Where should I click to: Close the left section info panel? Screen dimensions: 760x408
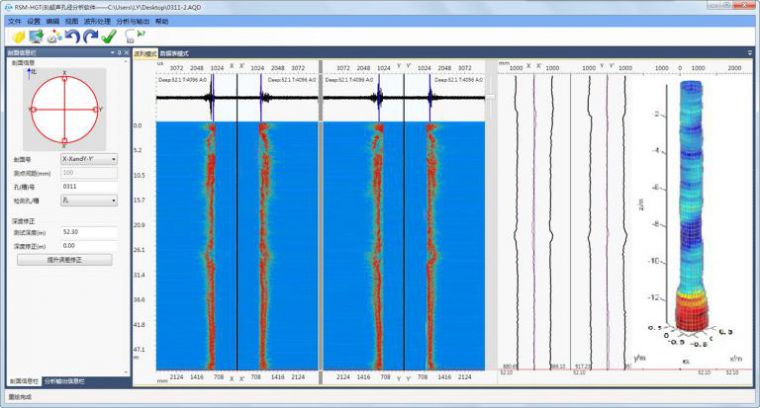point(126,53)
